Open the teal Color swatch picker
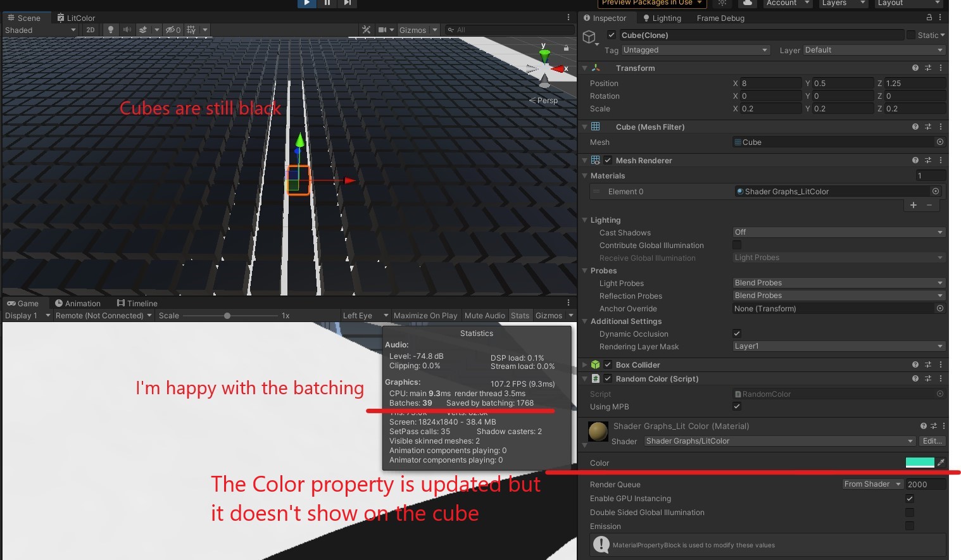Screen dimensions: 961x560 coord(920,463)
